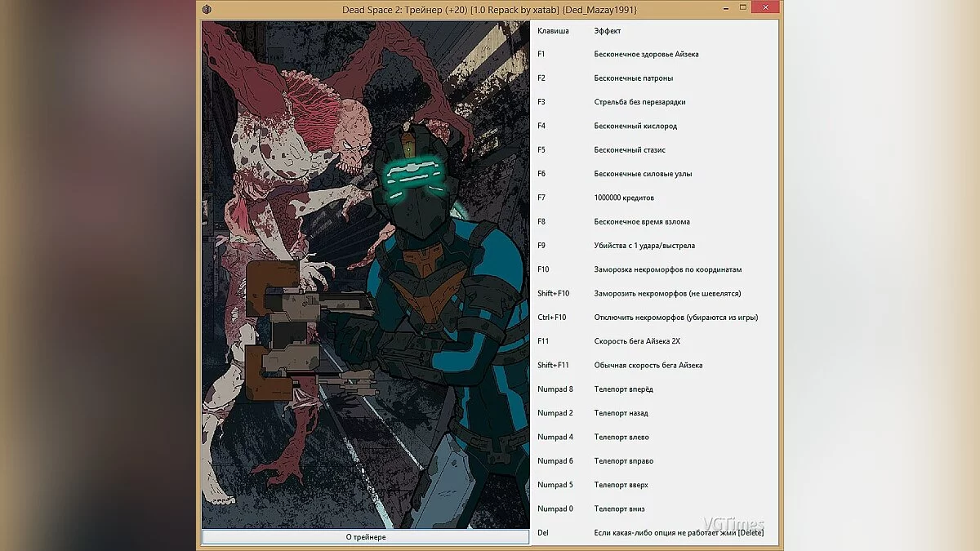This screenshot has width=980, height=551.
Task: Click the 'Numpad 6' hotkey label
Action: [555, 461]
